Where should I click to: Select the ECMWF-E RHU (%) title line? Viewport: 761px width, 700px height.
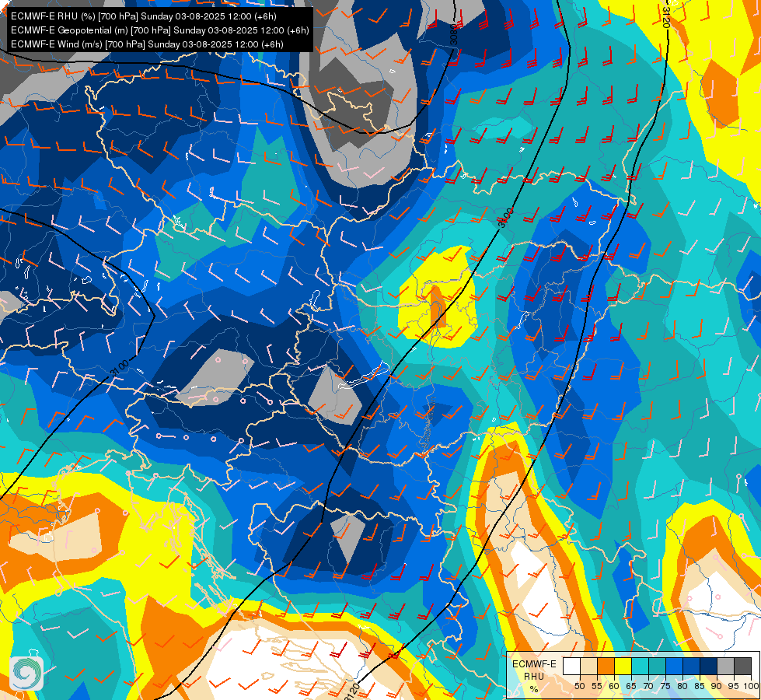point(144,16)
